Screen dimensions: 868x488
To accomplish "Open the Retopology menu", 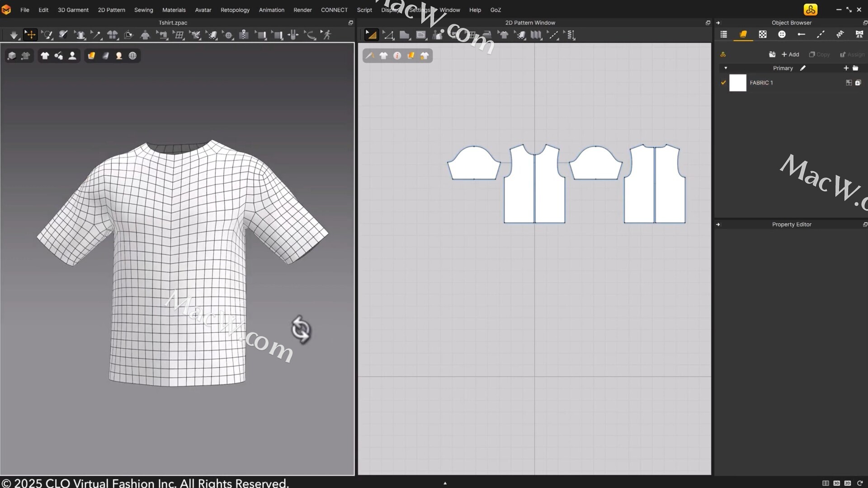I will [235, 10].
